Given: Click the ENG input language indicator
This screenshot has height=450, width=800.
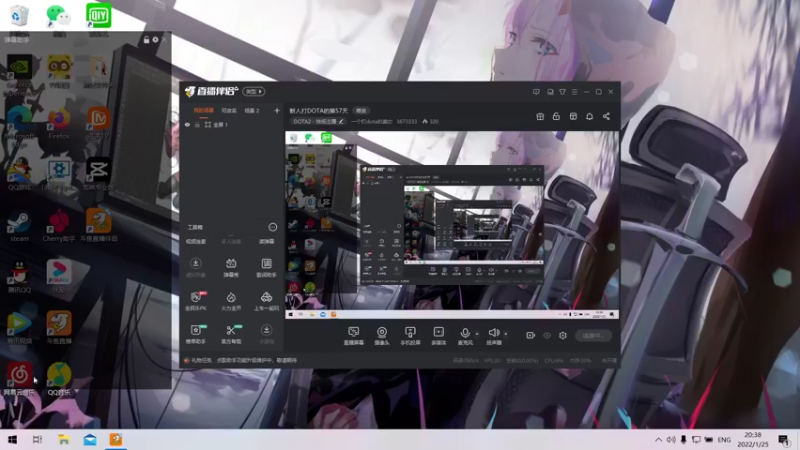Looking at the screenshot, I should [724, 439].
